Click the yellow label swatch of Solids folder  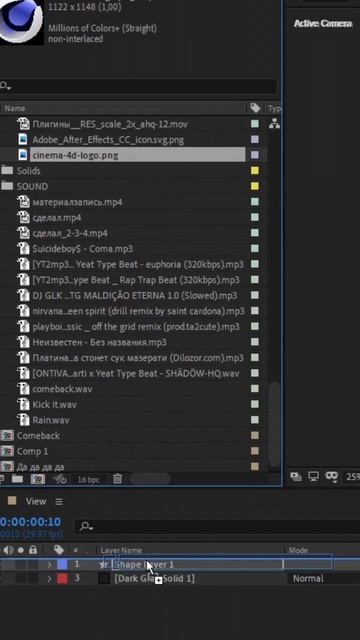tap(255, 171)
